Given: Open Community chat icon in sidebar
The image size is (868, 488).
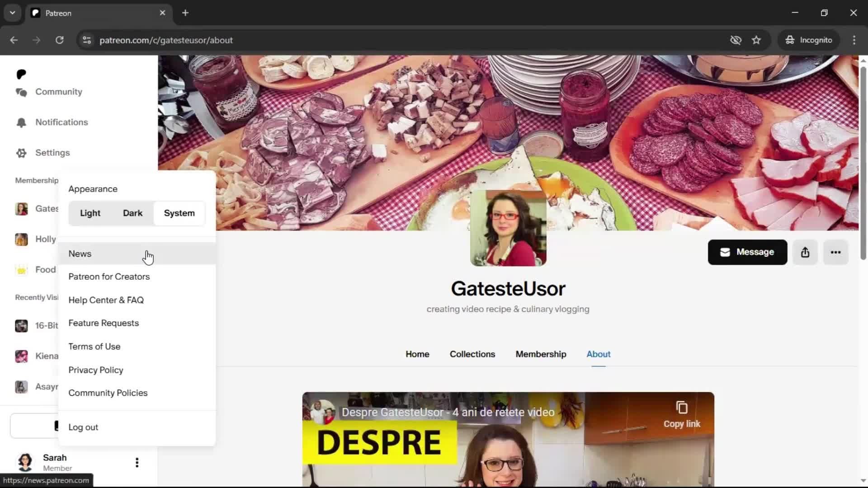Looking at the screenshot, I should [x=21, y=92].
